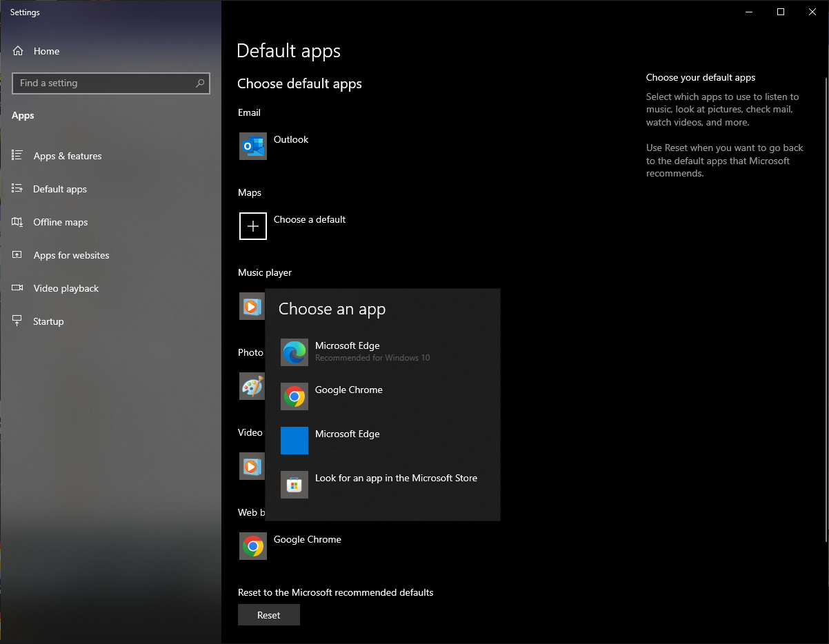Viewport: 829px width, 644px height.
Task: Click the Chrome logo in the popup
Action: click(x=294, y=396)
